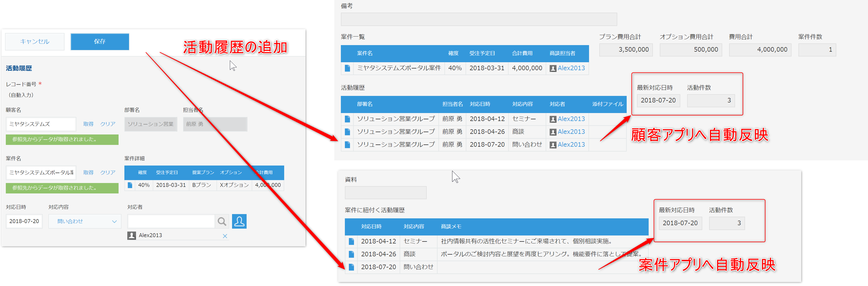Click クリア next to 案件名 field
The image size is (868, 286).
(108, 173)
